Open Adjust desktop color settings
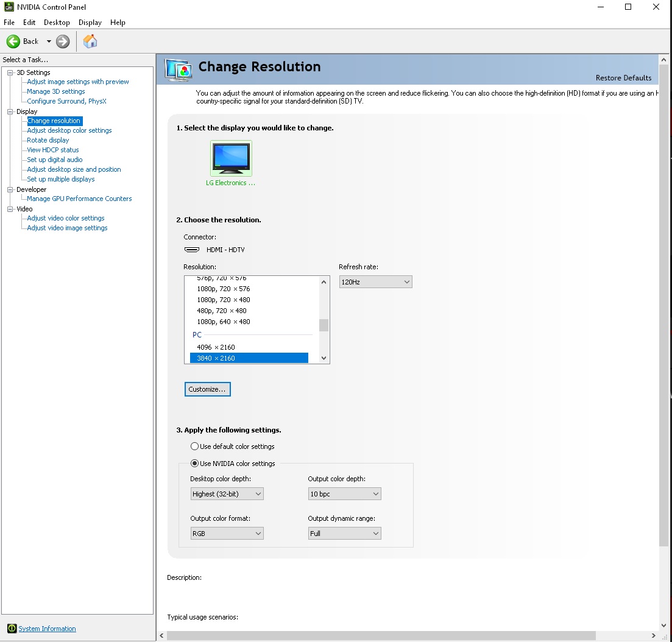This screenshot has width=672, height=642. point(69,131)
